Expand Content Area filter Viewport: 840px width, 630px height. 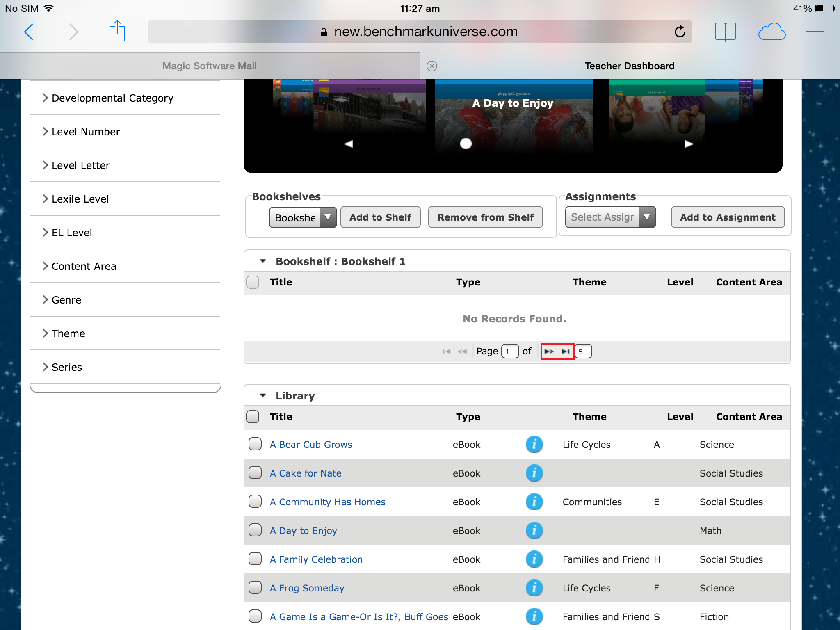pyautogui.click(x=125, y=266)
